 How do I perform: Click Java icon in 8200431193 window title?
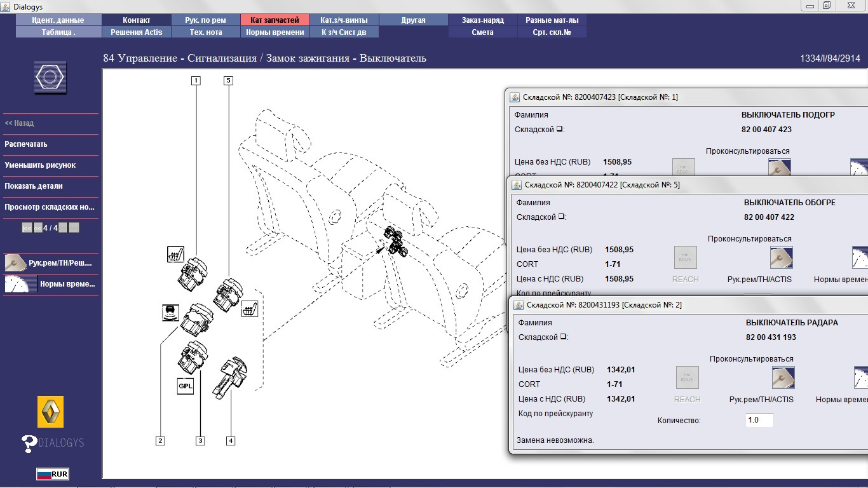(x=519, y=305)
